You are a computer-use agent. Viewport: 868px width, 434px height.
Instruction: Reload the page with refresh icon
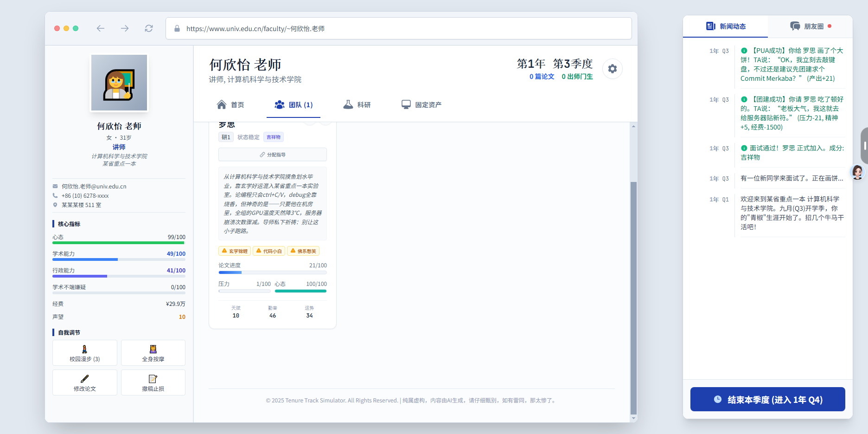[x=149, y=28]
